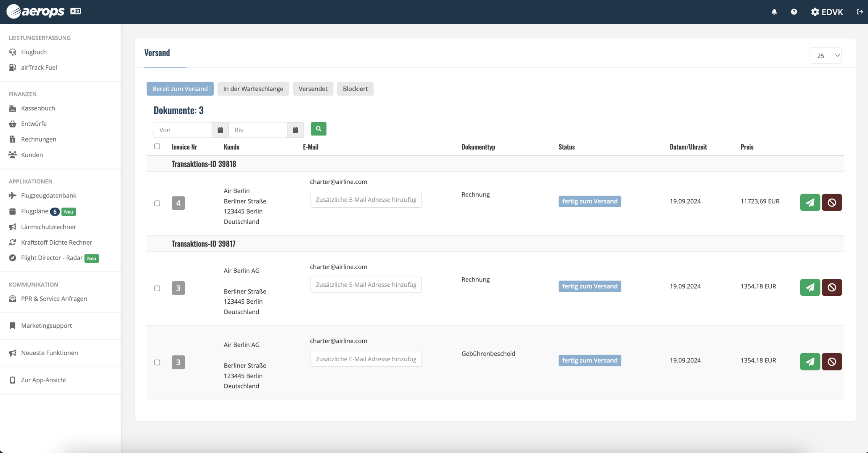Click the aerops logo
The image size is (868, 453).
[x=35, y=11]
